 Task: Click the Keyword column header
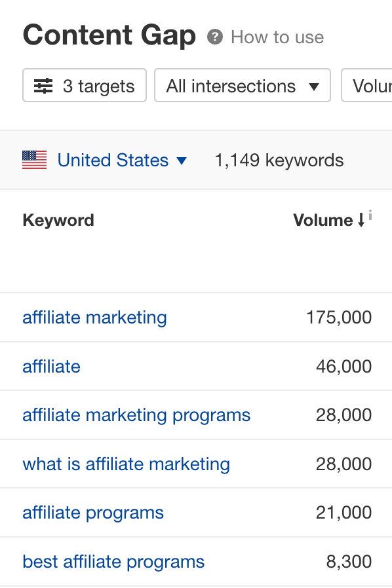click(58, 220)
